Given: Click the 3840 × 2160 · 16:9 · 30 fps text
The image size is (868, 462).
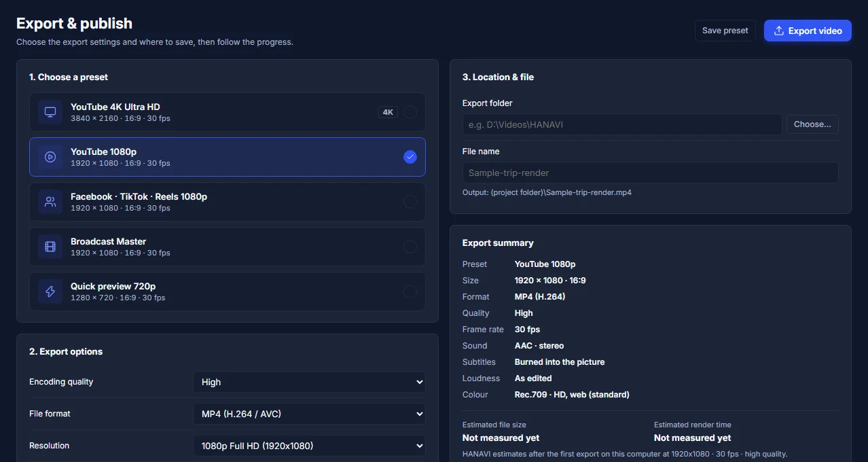Looking at the screenshot, I should (120, 118).
